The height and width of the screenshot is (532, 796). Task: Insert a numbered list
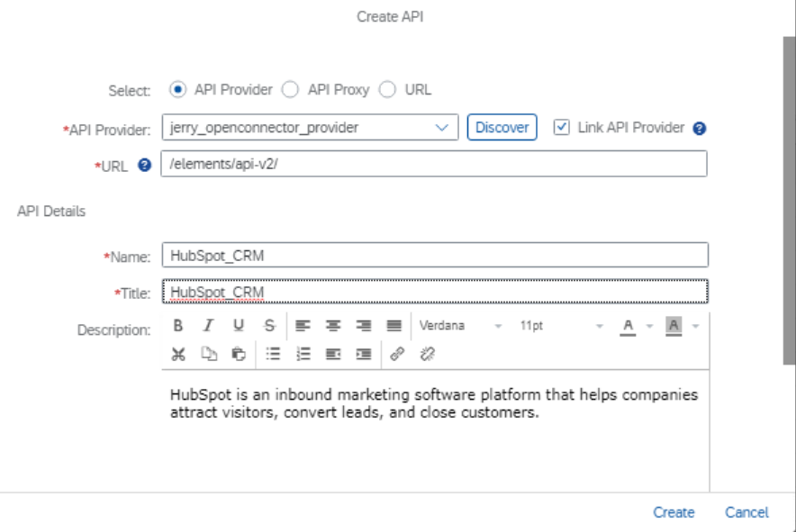(x=303, y=354)
